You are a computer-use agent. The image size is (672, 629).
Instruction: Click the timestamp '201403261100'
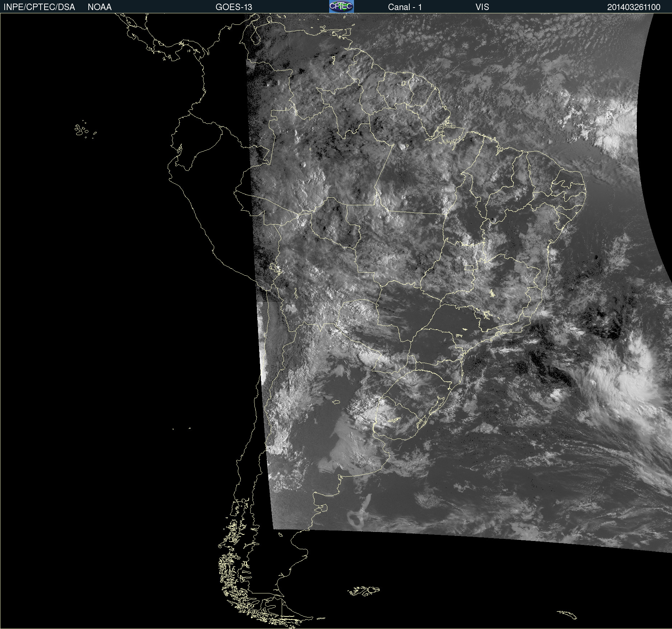click(x=634, y=7)
